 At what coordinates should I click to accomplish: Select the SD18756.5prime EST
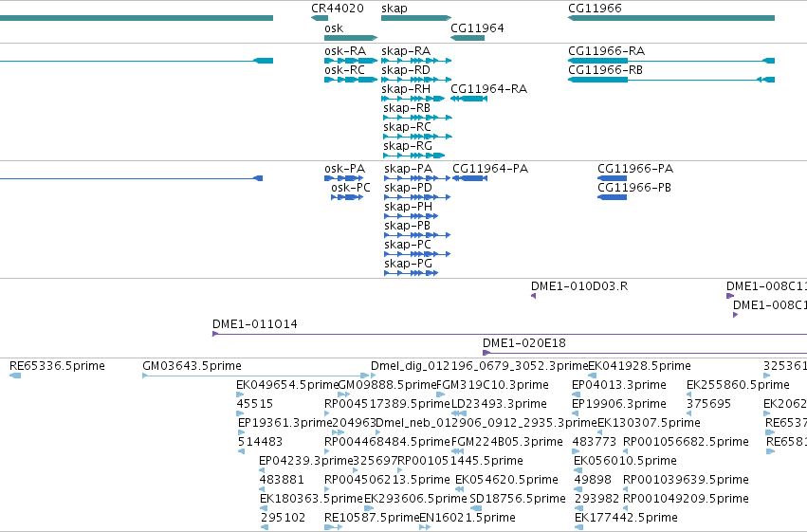(476, 508)
